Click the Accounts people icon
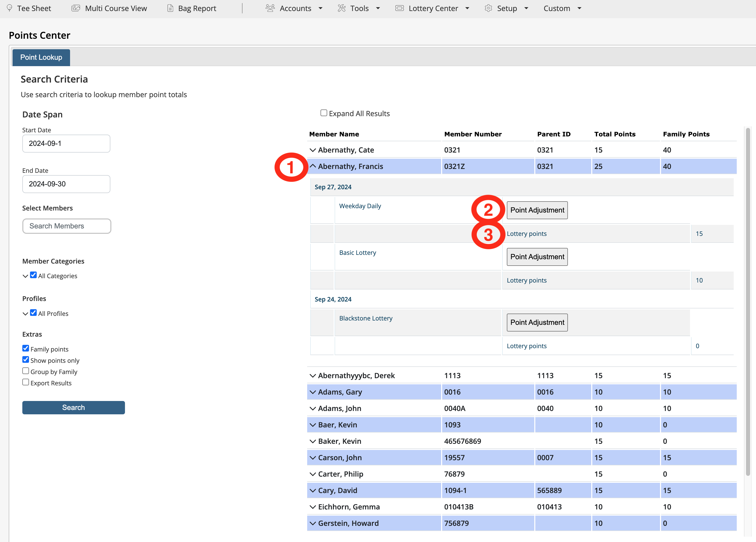 point(270,8)
